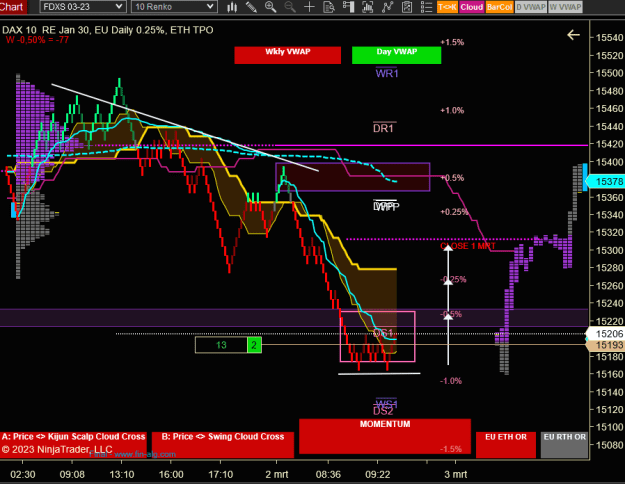Click the DAX 10 RE chart title
This screenshot has height=484, width=625.
click(x=108, y=30)
